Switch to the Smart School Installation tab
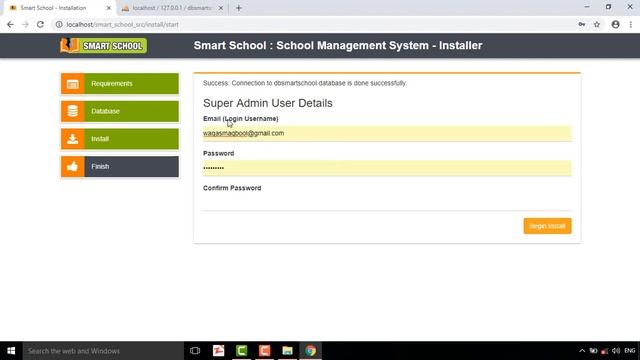Viewport: 640px width, 360px height. [x=59, y=8]
